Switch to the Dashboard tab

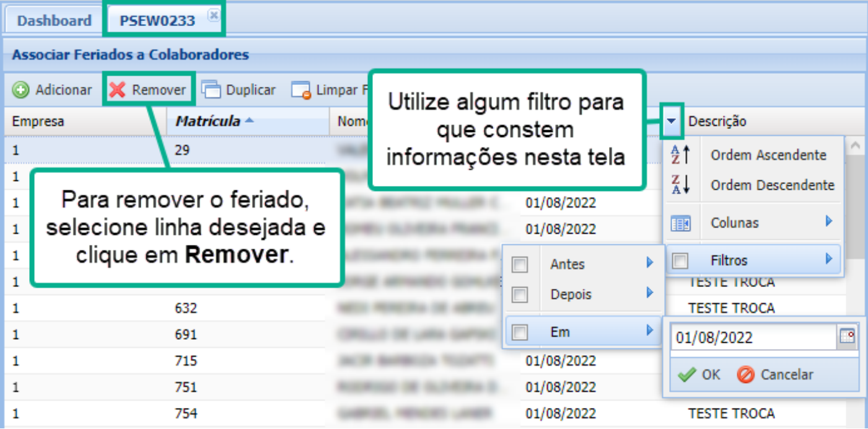[54, 20]
